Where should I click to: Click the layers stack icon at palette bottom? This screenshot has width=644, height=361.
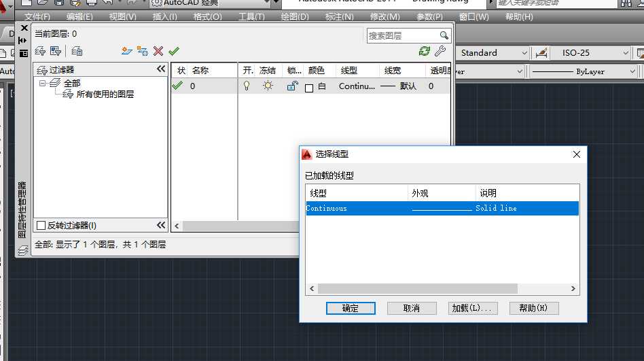point(23,250)
